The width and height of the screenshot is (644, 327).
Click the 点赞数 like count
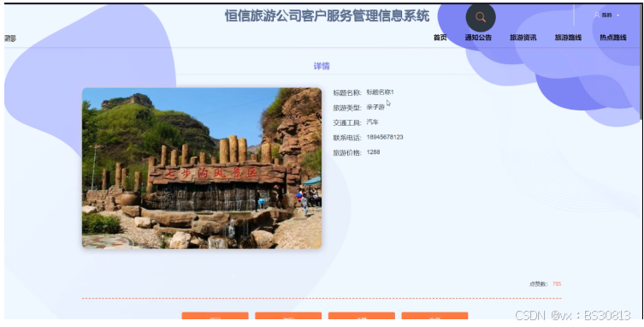pos(557,284)
